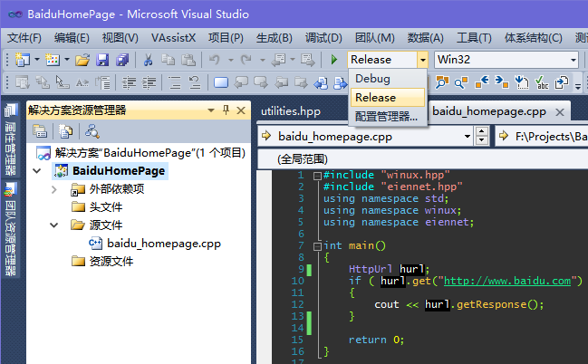
Task: Collapse the #include outlining region
Action: [x=317, y=176]
